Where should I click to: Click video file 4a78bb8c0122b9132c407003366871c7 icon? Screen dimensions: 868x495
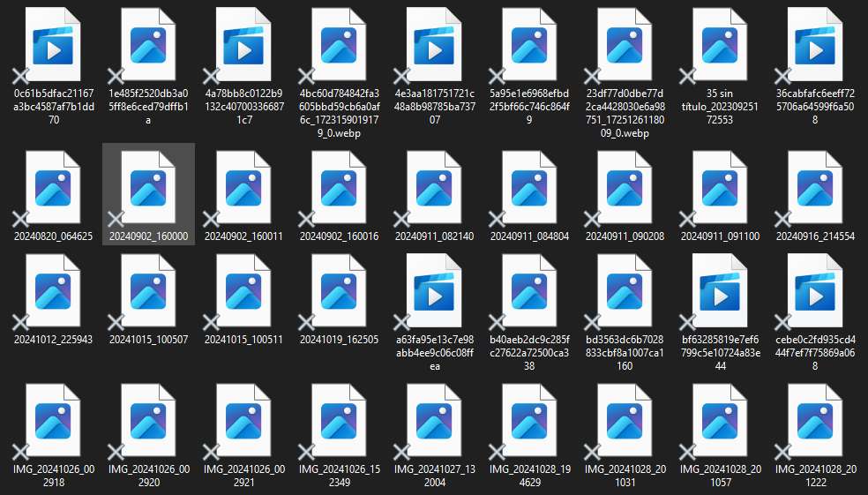point(243,44)
